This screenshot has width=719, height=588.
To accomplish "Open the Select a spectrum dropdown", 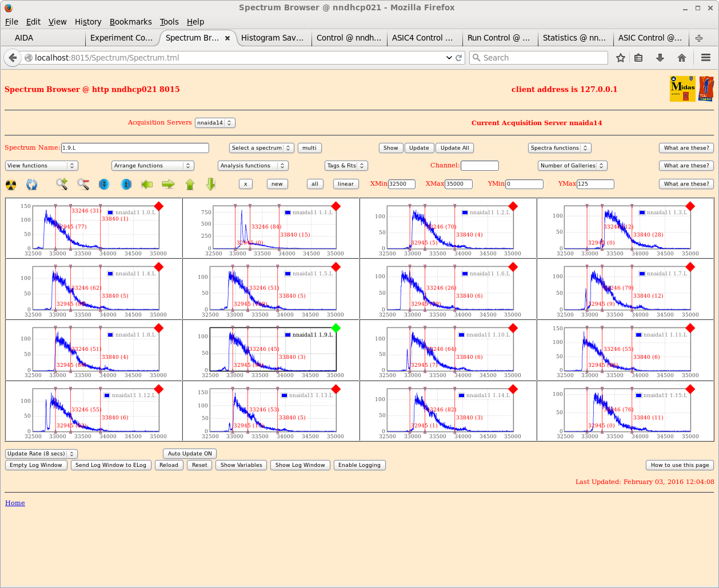I will 262,148.
